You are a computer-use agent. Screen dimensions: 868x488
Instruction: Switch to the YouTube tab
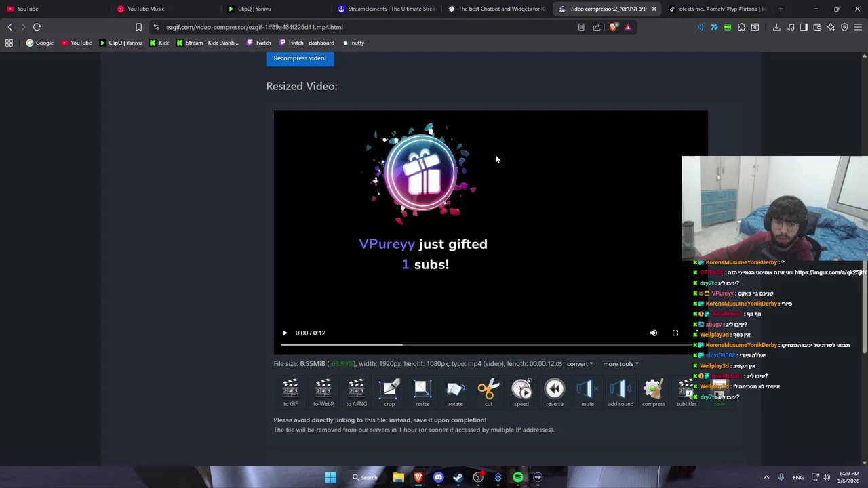coord(54,9)
